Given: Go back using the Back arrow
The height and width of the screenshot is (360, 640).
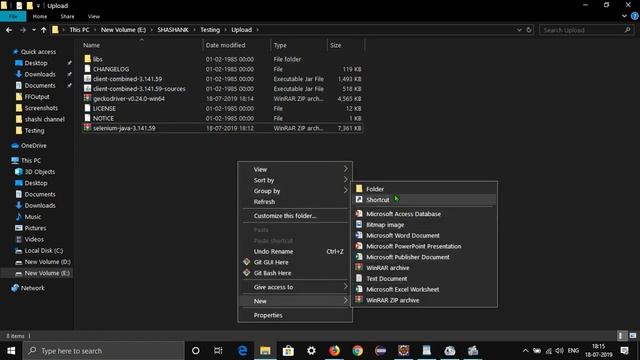Looking at the screenshot, I should (9, 30).
